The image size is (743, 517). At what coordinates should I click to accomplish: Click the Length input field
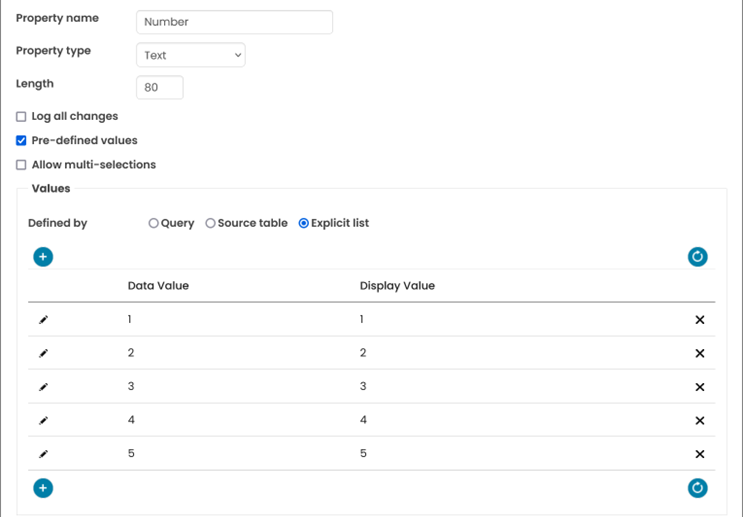click(x=160, y=88)
